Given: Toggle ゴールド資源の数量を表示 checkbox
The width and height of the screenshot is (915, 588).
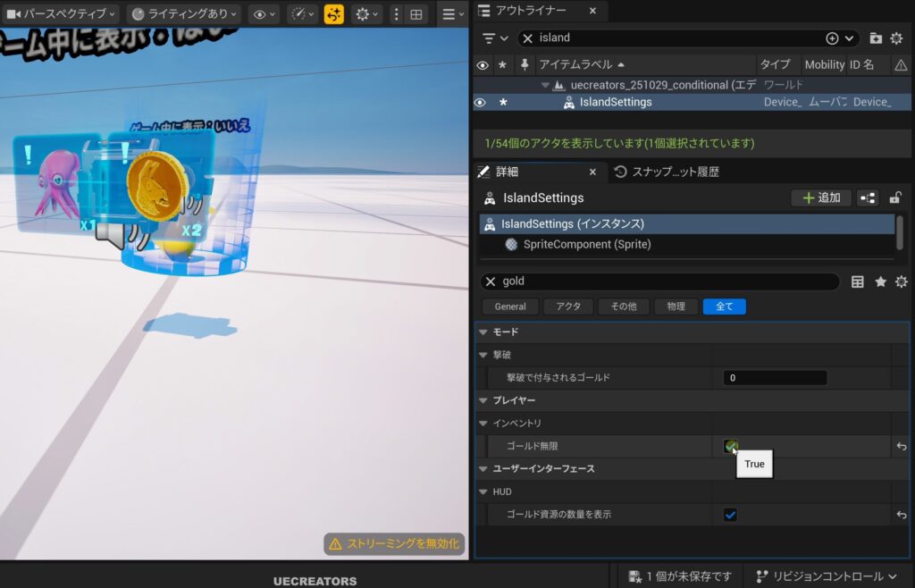Looking at the screenshot, I should coord(730,515).
